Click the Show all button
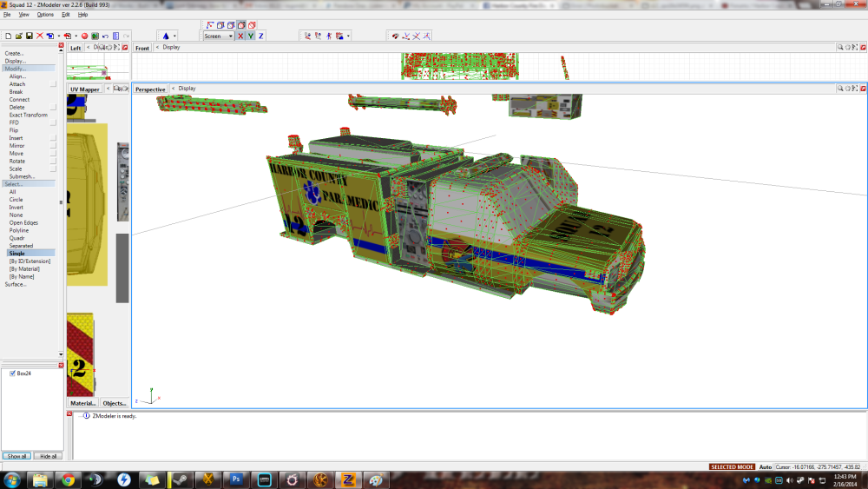This screenshot has width=868, height=489. click(x=16, y=456)
